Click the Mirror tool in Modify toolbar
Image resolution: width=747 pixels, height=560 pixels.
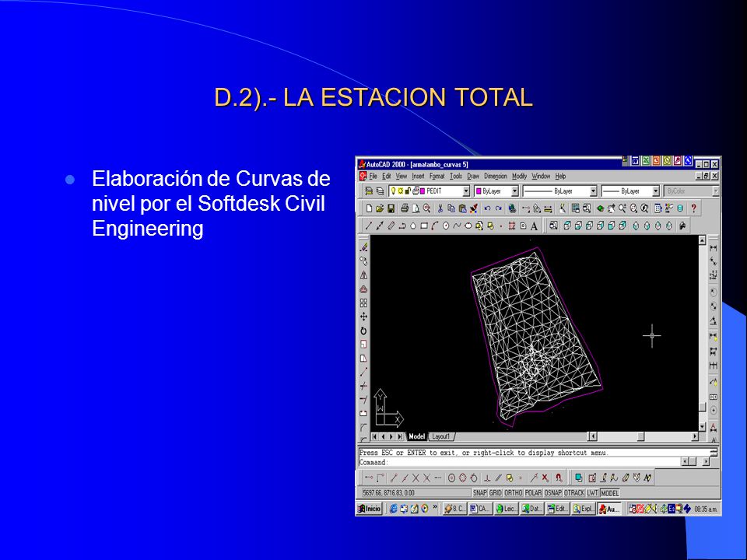point(363,275)
